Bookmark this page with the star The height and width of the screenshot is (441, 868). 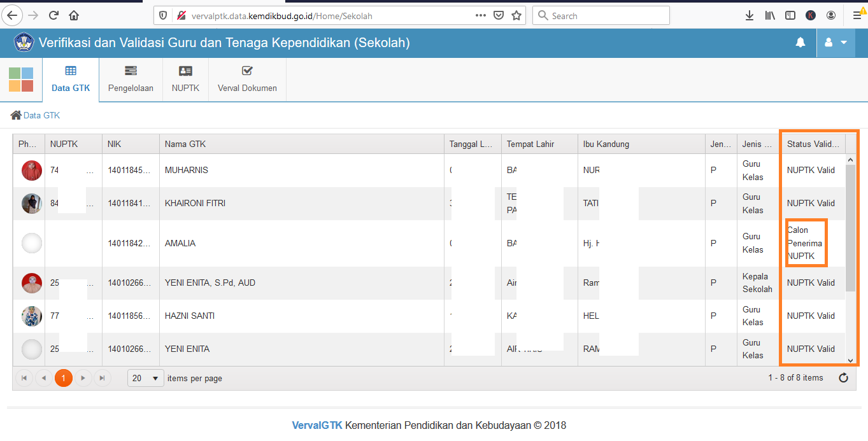(x=516, y=16)
